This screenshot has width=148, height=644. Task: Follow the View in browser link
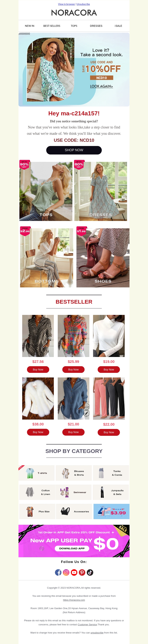coord(67,4)
